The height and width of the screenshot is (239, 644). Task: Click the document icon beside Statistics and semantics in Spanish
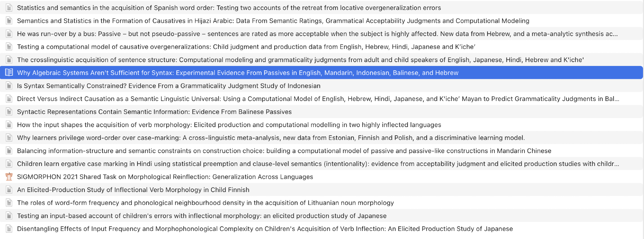coord(9,8)
